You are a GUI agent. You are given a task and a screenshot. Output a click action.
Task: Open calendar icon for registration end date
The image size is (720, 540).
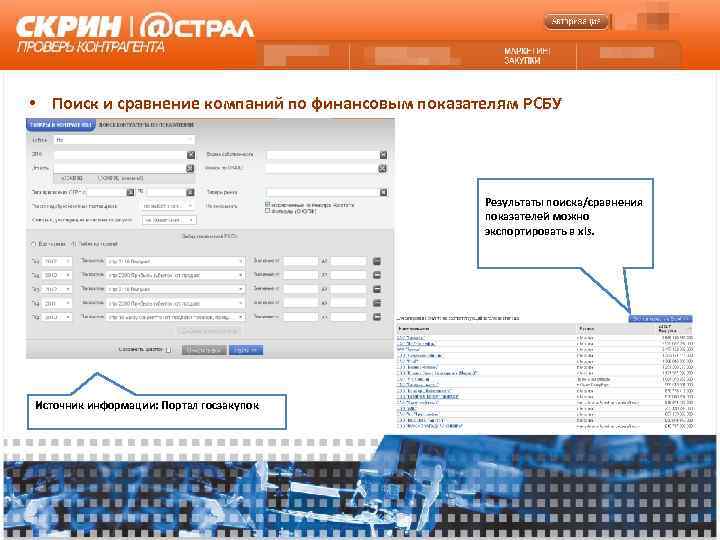pos(190,192)
